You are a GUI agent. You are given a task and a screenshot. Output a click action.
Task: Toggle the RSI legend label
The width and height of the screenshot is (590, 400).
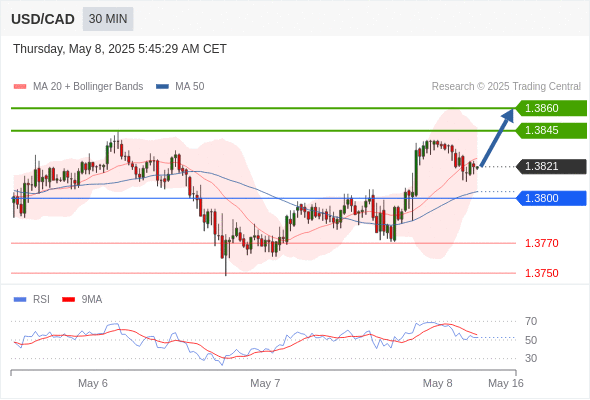click(x=41, y=300)
